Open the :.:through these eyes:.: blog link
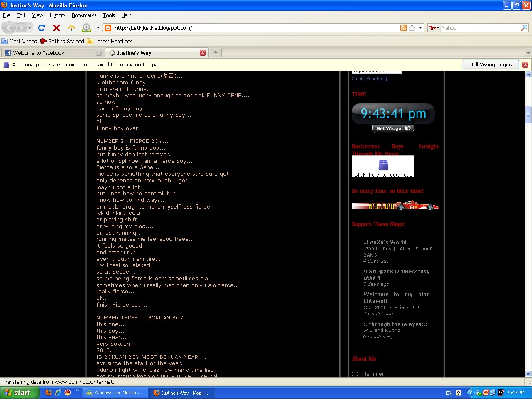 click(x=395, y=324)
